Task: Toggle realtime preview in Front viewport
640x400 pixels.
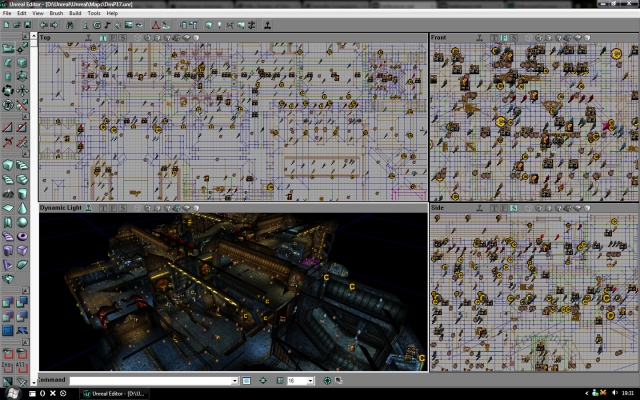Action: (x=480, y=38)
